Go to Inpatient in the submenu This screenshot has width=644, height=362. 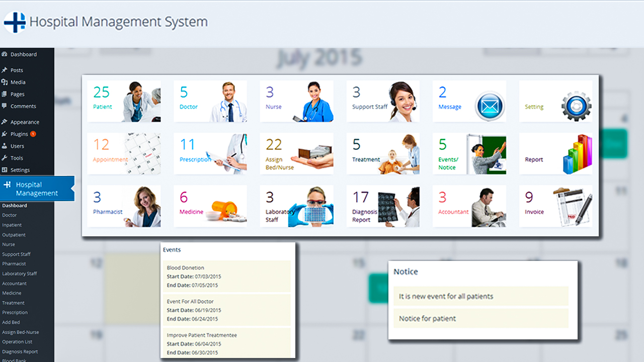[12, 225]
